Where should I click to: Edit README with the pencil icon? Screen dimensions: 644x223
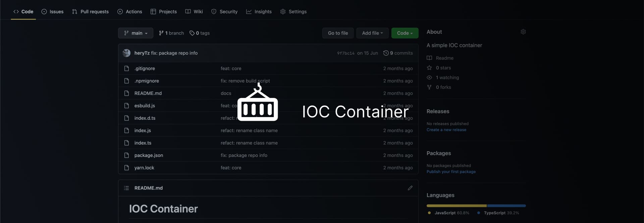[x=410, y=188]
